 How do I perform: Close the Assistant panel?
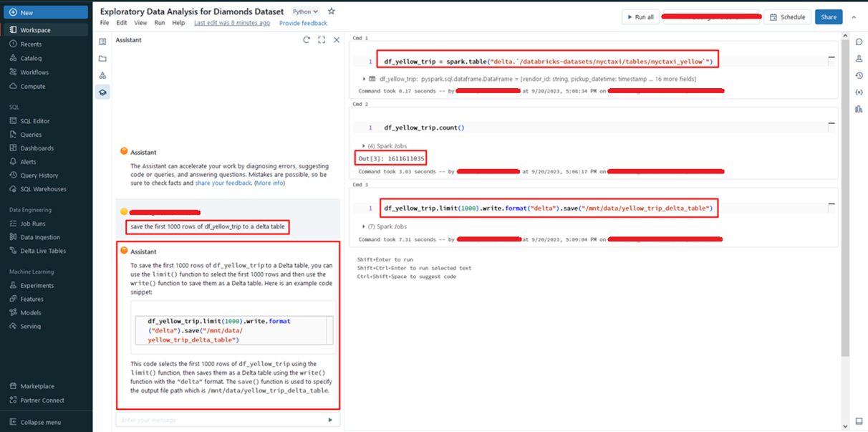click(x=337, y=40)
